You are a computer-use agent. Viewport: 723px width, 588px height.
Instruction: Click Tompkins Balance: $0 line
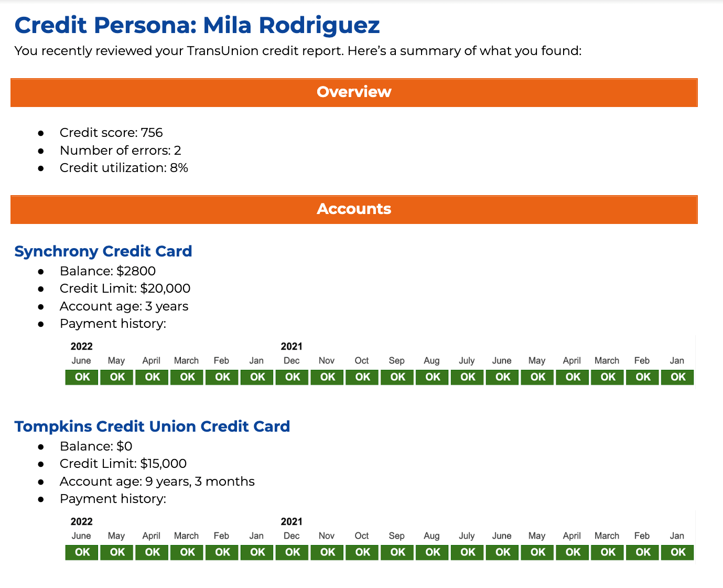tap(96, 446)
